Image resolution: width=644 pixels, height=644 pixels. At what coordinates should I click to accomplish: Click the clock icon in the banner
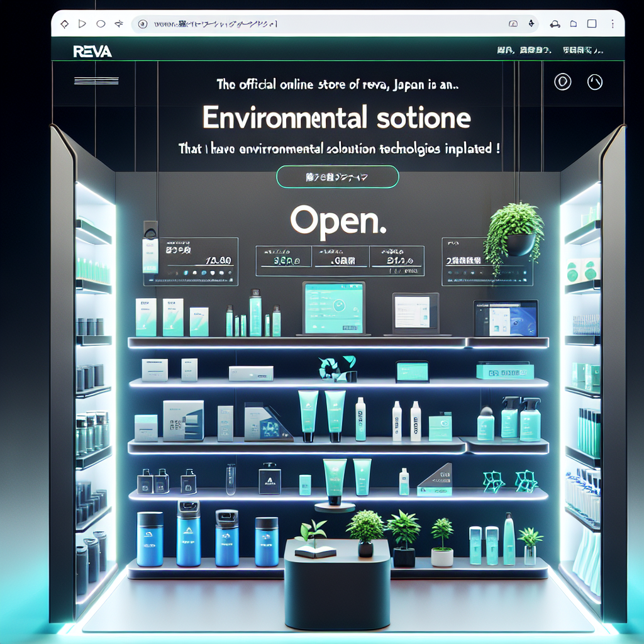tap(594, 82)
